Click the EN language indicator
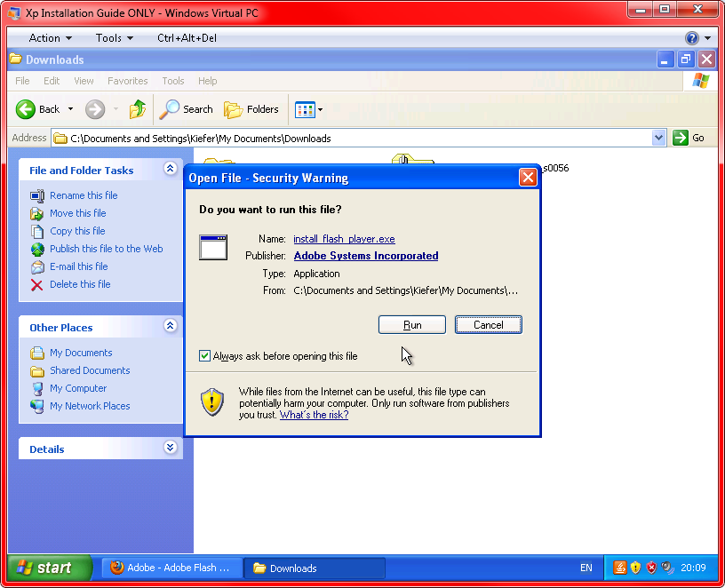 click(586, 568)
